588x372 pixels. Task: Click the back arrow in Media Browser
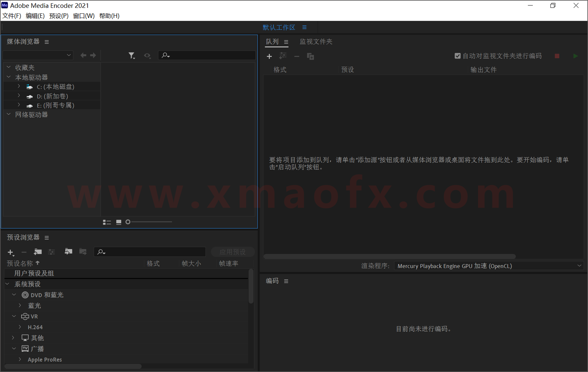83,55
